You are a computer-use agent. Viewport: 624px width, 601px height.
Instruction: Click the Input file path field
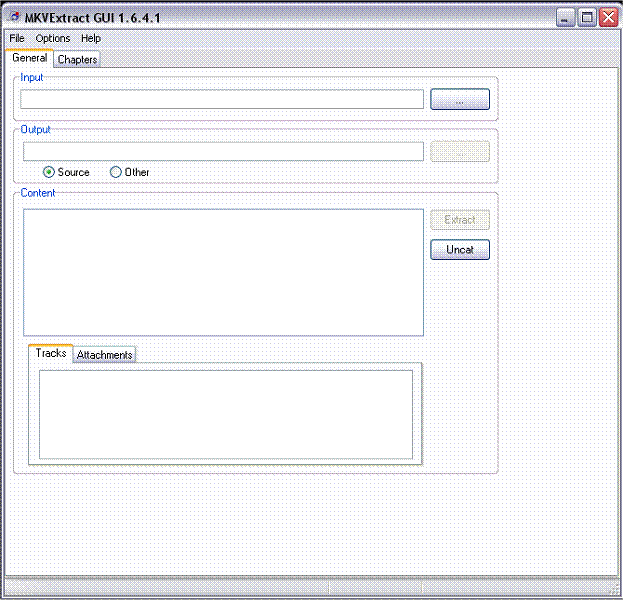pos(222,99)
